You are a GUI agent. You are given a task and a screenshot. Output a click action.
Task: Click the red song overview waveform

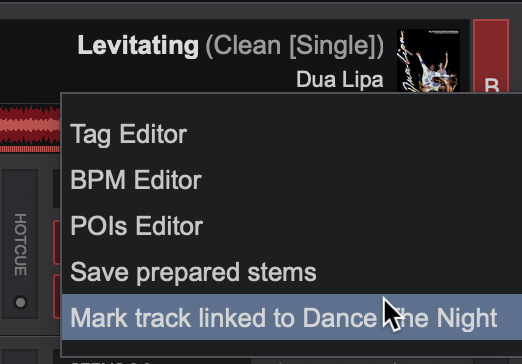(30, 126)
